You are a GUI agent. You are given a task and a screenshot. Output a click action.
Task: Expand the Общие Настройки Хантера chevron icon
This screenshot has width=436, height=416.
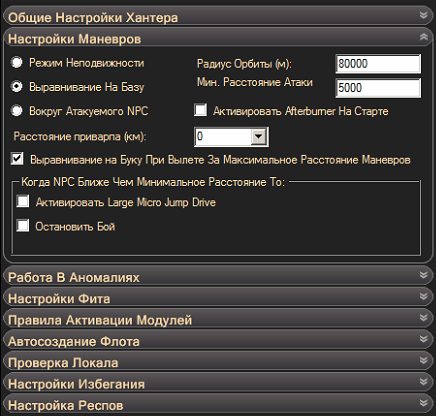[423, 15]
